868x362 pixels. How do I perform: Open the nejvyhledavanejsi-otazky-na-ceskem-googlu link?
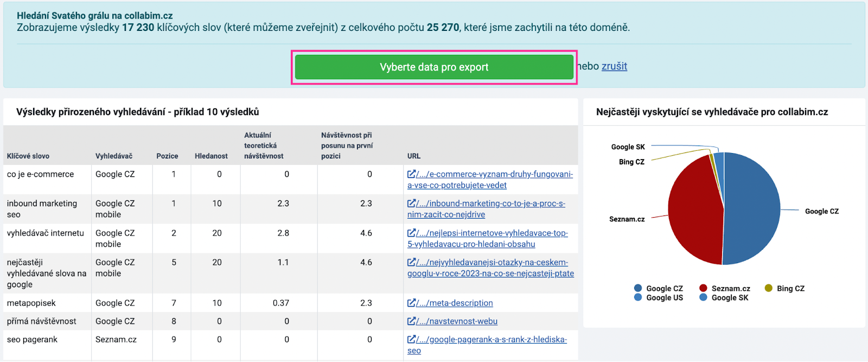pos(491,268)
